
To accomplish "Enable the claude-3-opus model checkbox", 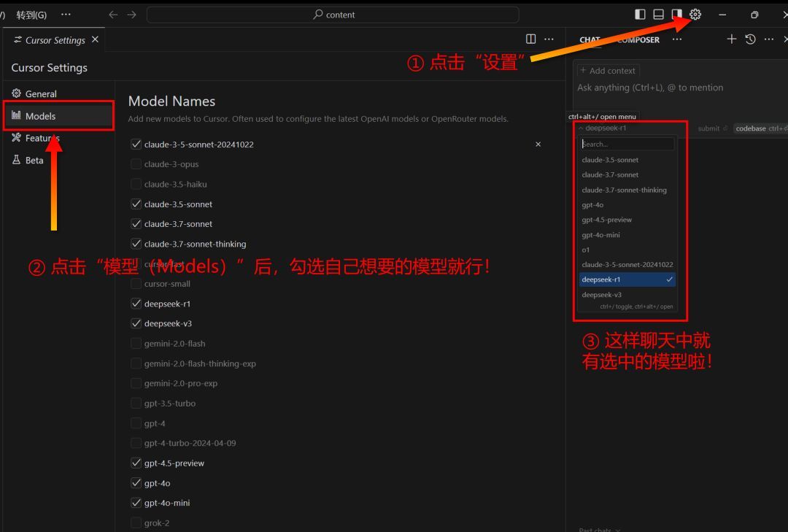I will tap(136, 163).
